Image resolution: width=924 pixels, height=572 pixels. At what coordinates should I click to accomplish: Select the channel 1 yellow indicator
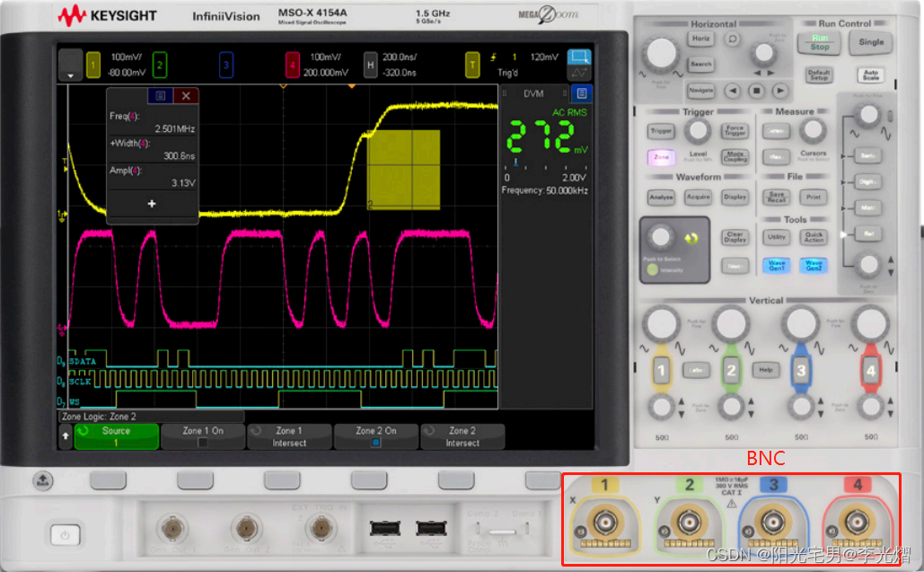click(93, 65)
